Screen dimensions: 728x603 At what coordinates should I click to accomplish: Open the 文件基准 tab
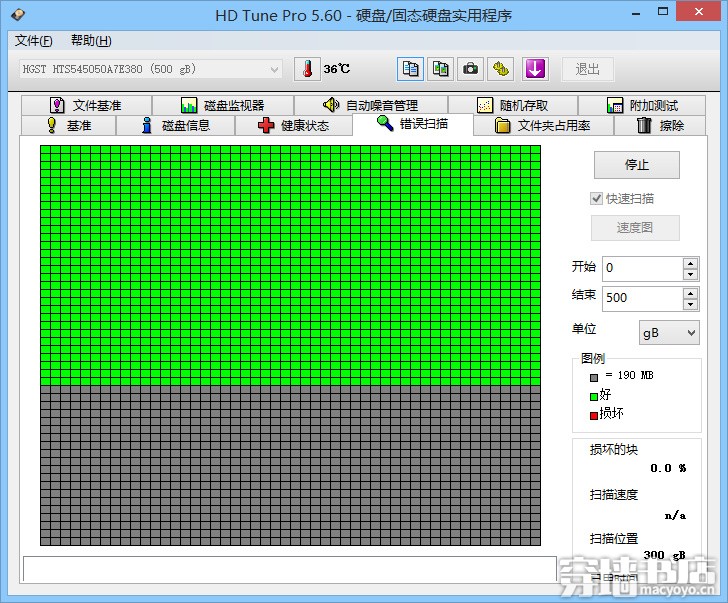pos(85,105)
